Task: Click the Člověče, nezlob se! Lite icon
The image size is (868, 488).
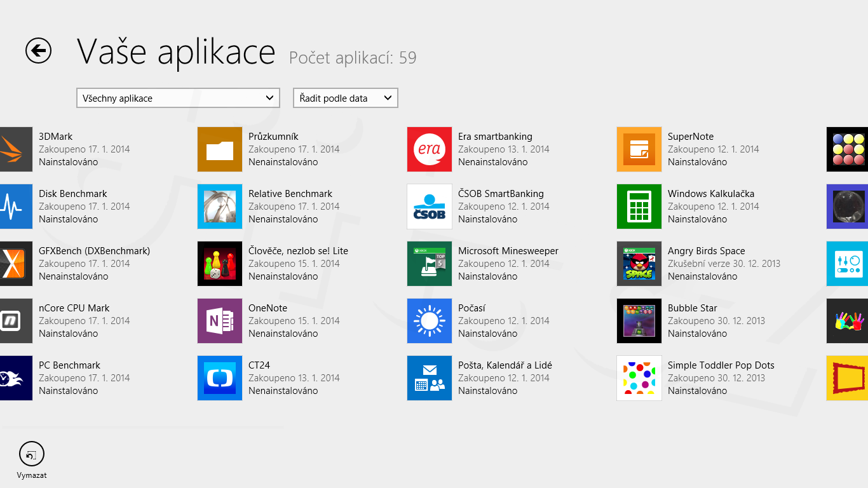Action: tap(220, 264)
